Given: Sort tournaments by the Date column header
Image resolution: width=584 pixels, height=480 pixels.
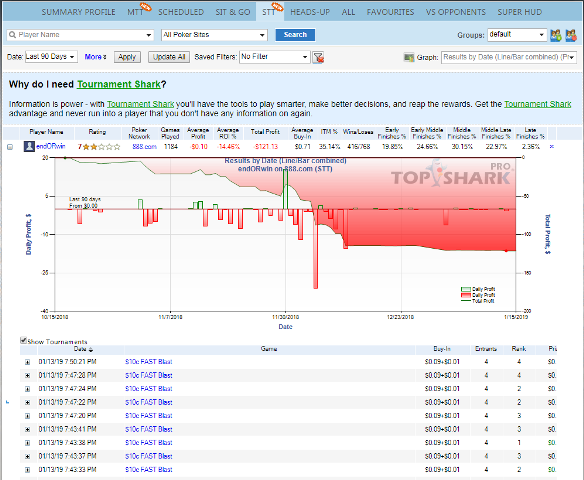Looking at the screenshot, I should pos(83,349).
